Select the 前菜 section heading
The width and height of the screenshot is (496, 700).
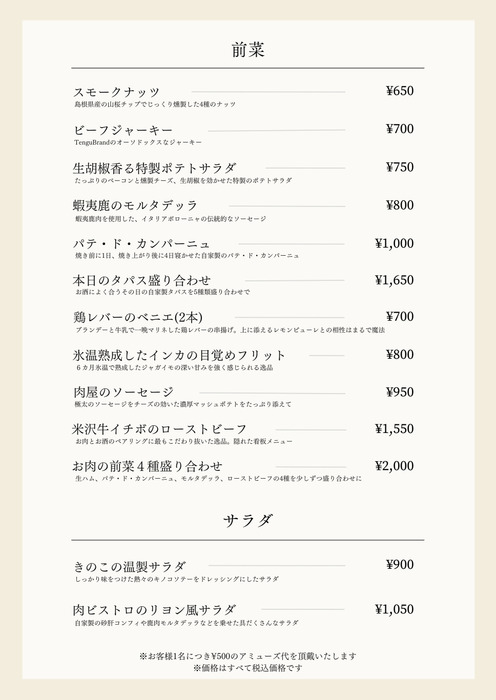pos(248,50)
